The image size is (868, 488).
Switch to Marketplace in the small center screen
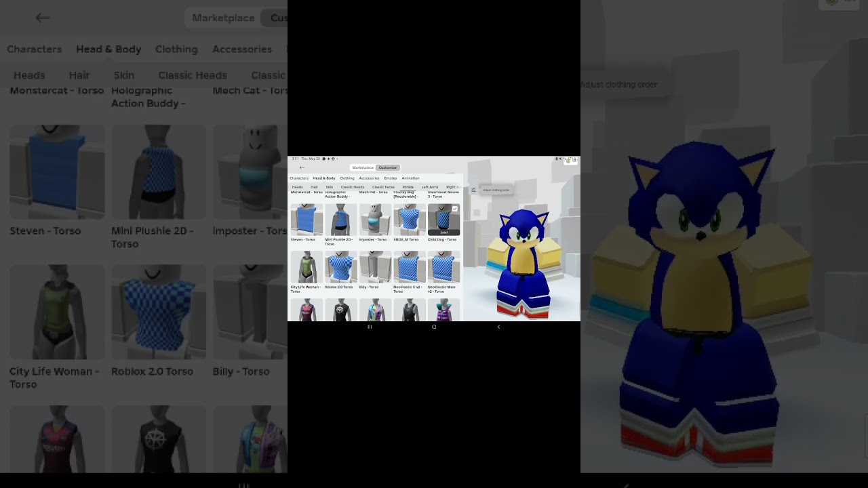363,167
